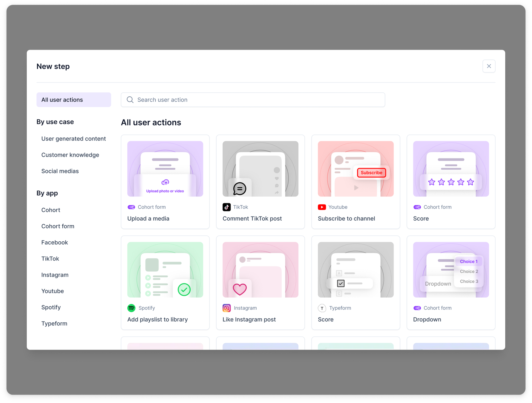Click Cohort form logo on Dropdown card
Screen dimensions: 532x403
pos(417,308)
